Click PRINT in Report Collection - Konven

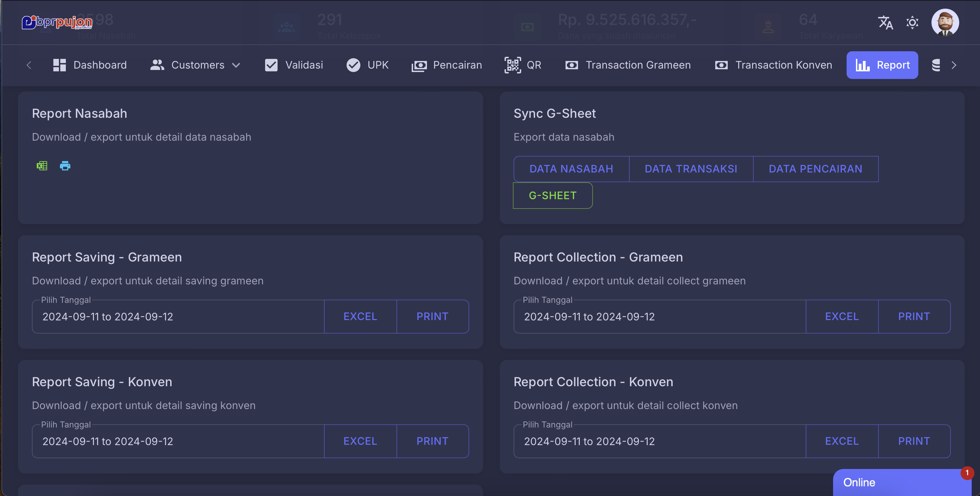914,441
